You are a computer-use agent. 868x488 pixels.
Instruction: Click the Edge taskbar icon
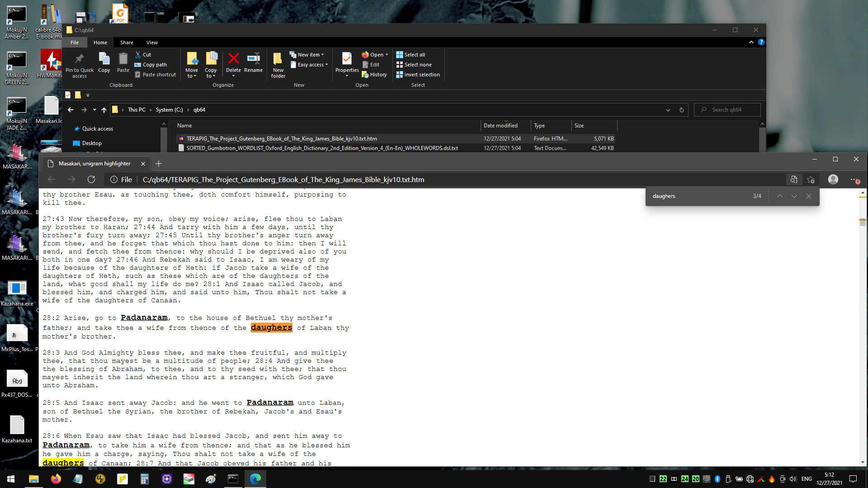[255, 479]
